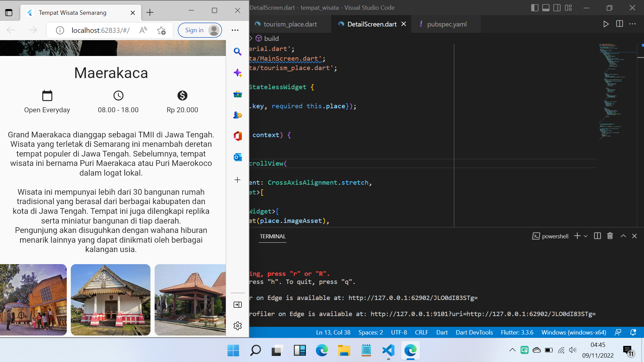This screenshot has width=644, height=362.
Task: Open the Games sidebar icon in Edge
Action: tap(238, 115)
